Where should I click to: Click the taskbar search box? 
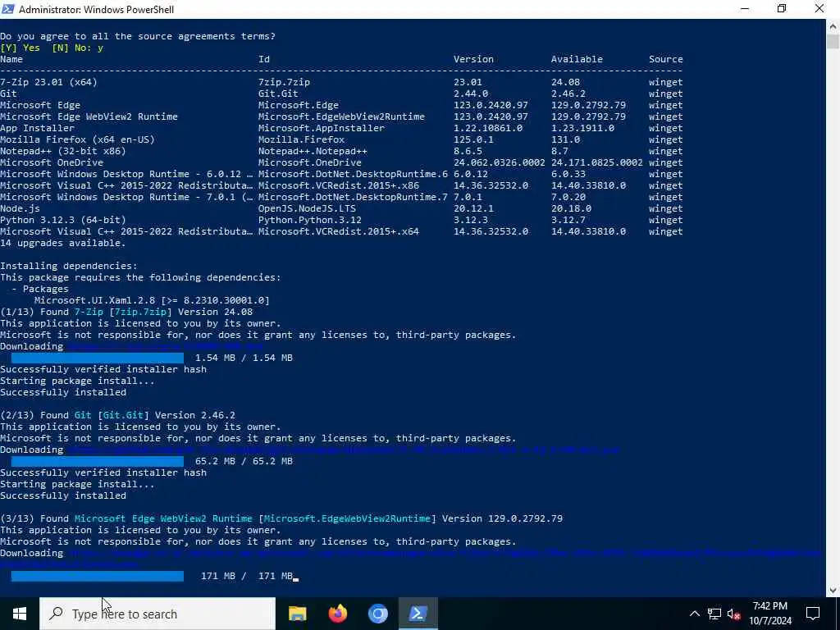point(157,614)
